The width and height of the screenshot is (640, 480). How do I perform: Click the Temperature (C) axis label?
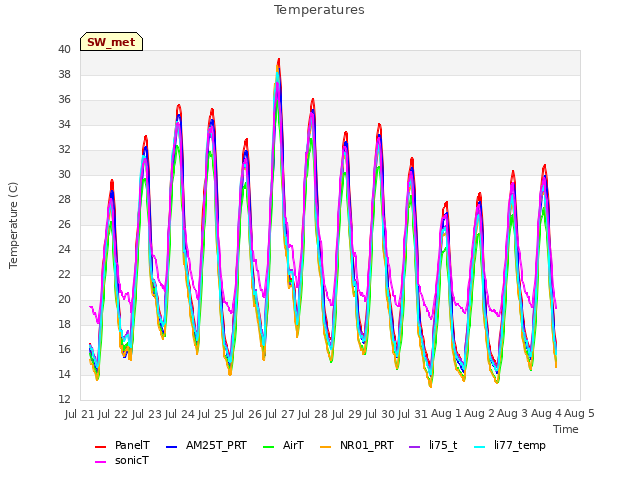(13, 225)
